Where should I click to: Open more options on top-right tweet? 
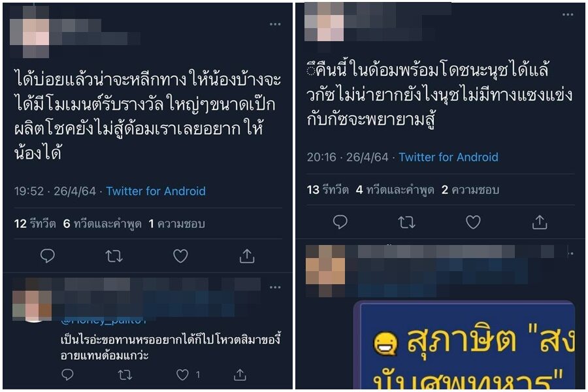coord(568,14)
